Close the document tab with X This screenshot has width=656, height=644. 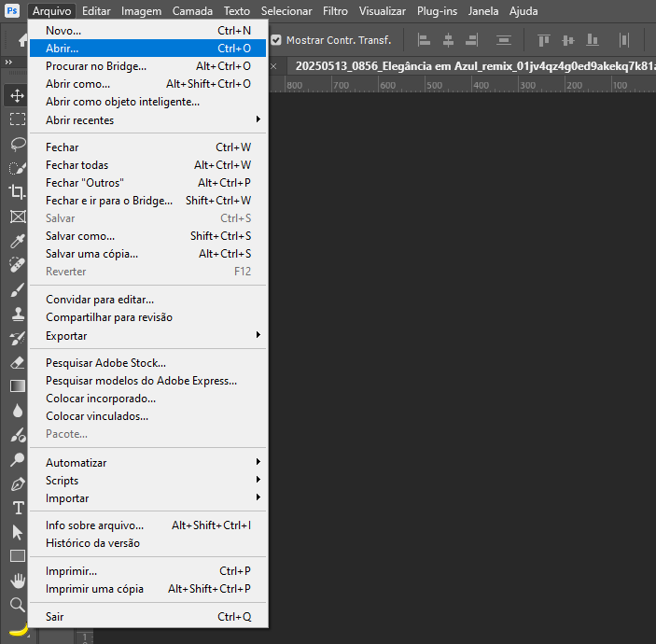pos(273,66)
